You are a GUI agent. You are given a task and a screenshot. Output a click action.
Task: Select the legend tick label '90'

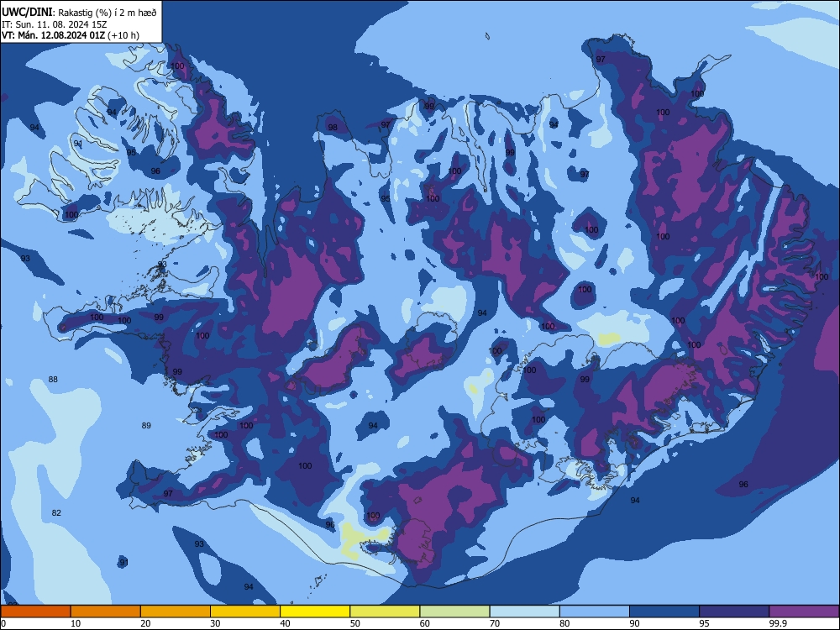tap(635, 623)
